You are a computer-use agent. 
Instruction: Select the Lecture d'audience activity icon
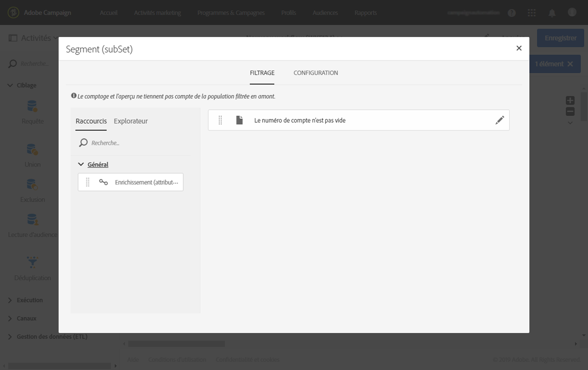(x=32, y=220)
